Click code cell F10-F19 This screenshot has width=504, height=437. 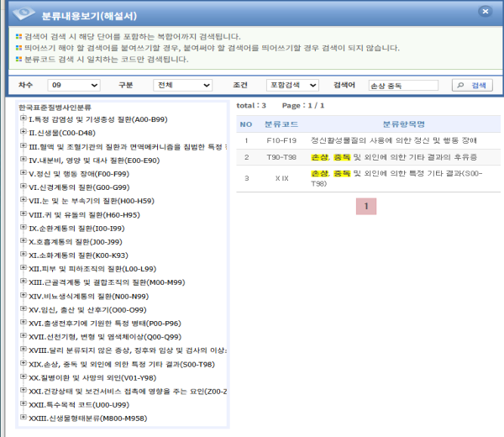281,140
